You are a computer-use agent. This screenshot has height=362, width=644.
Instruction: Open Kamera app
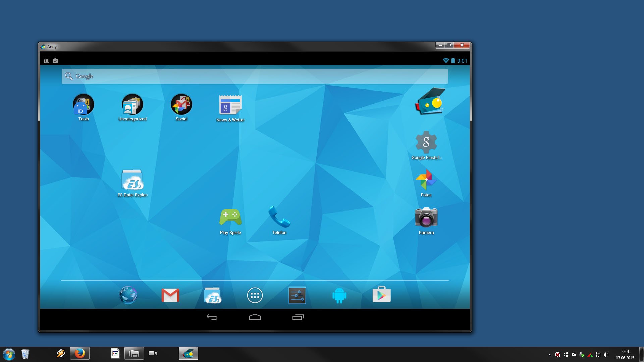[x=426, y=218]
